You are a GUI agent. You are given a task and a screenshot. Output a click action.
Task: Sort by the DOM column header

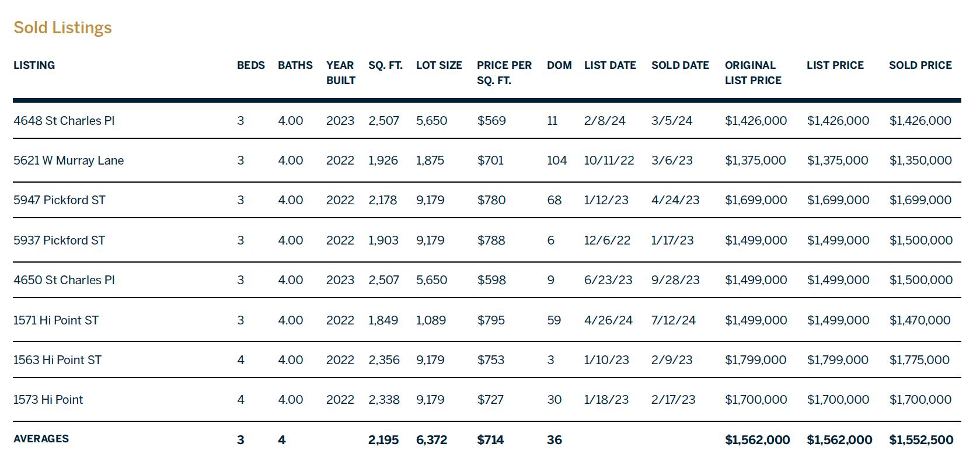coord(559,65)
